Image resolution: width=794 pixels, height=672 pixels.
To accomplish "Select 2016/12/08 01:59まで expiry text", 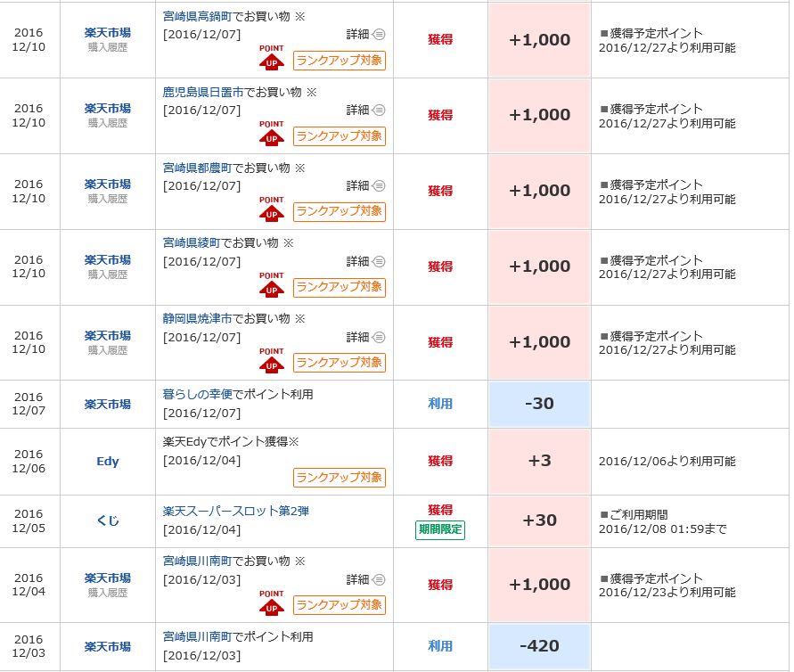I will [x=662, y=529].
